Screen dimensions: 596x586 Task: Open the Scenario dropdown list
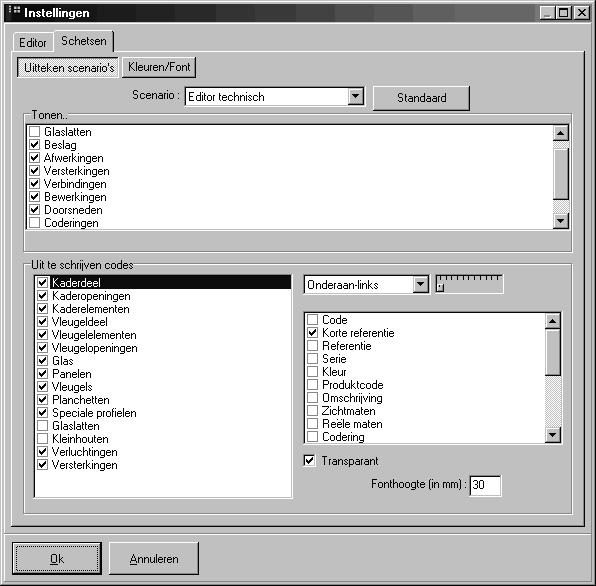[x=355, y=97]
